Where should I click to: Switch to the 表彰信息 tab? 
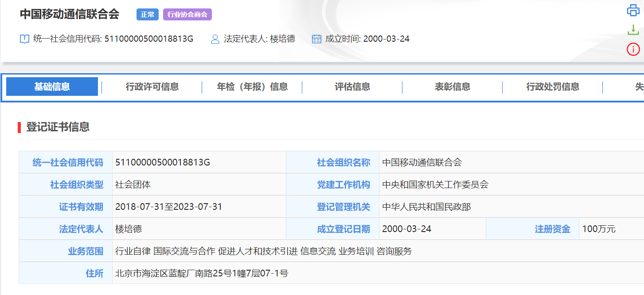[453, 87]
